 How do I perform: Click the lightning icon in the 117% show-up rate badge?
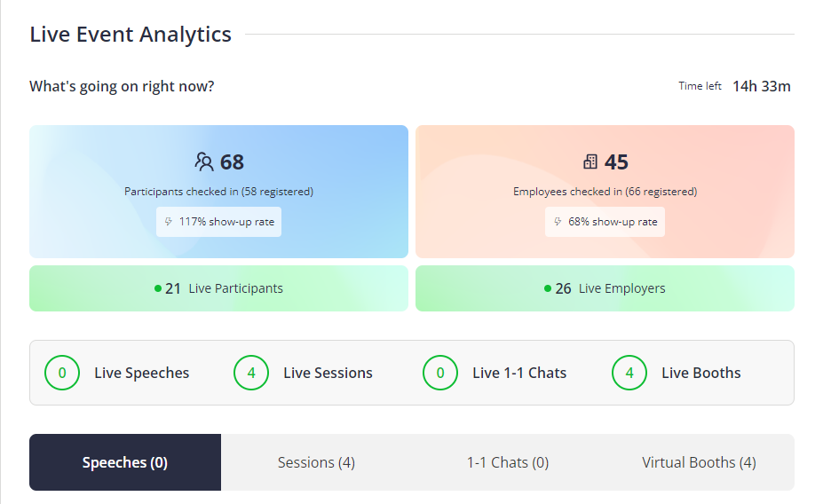169,221
